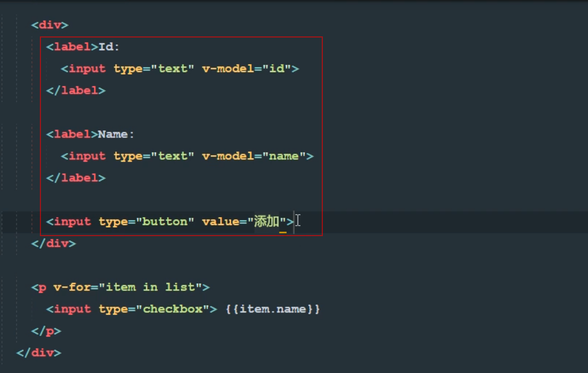The width and height of the screenshot is (588, 373).
Task: Click type="button" in the input line
Action: (x=146, y=222)
